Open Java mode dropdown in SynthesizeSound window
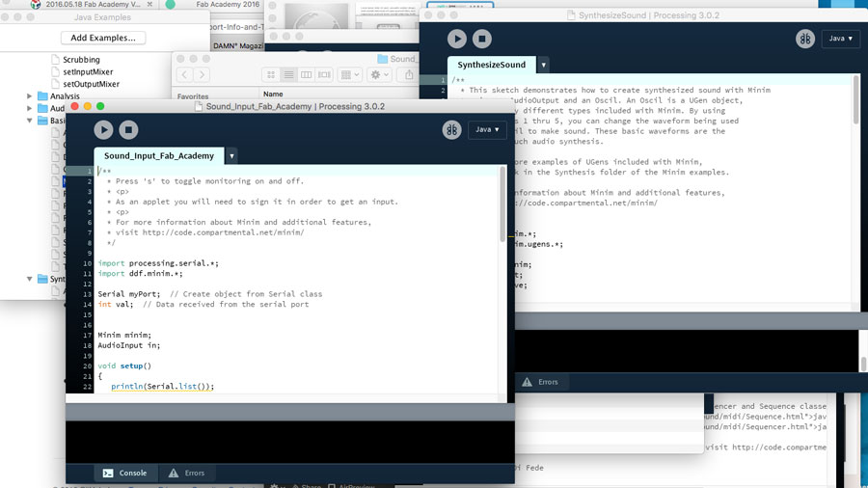Viewport: 868px width, 488px height. tap(840, 39)
